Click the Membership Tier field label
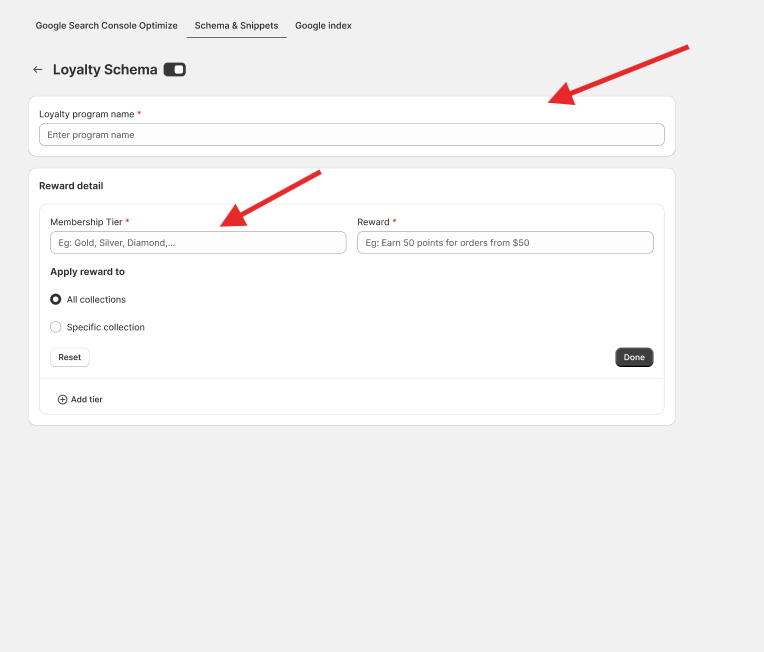 [x=86, y=222]
